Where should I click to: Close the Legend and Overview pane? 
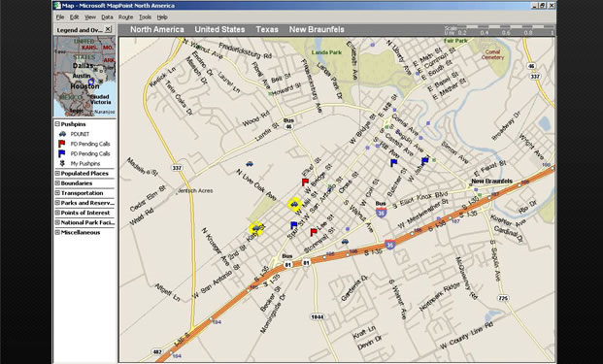[x=108, y=29]
